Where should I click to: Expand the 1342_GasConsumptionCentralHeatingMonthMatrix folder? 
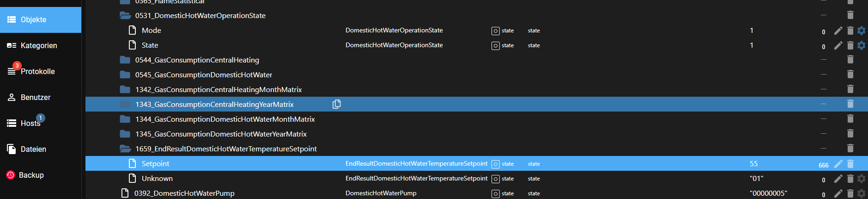125,89
